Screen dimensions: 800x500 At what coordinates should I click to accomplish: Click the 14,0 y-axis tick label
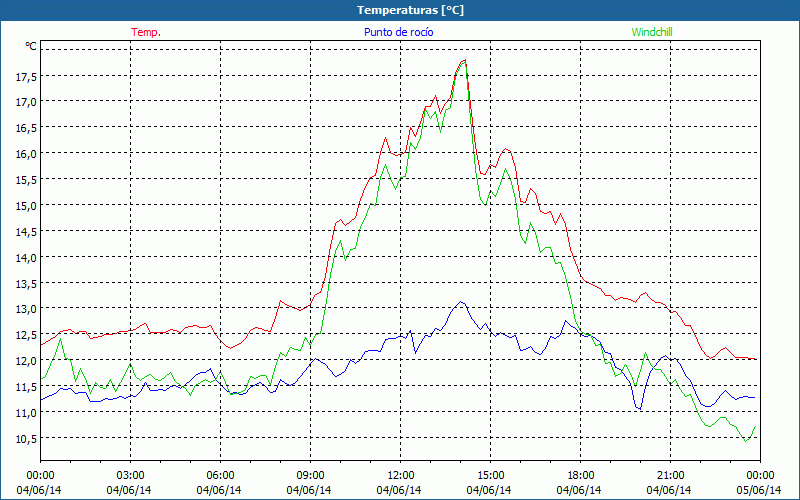(25, 258)
